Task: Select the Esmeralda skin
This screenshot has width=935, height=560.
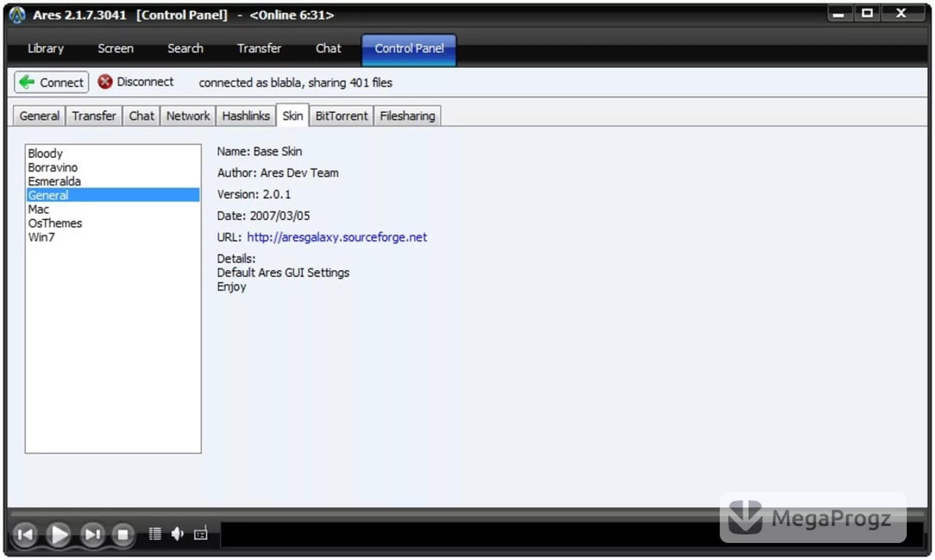Action: [x=113, y=181]
